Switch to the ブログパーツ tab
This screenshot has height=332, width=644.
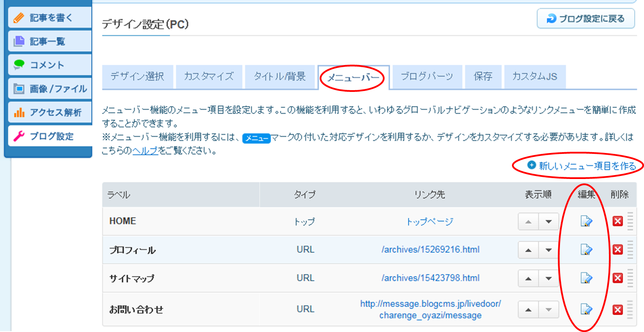click(x=427, y=77)
